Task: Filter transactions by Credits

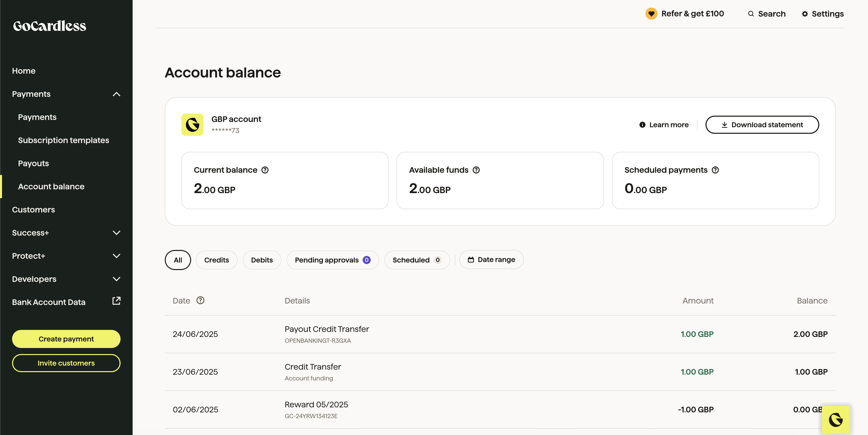Action: pos(217,260)
